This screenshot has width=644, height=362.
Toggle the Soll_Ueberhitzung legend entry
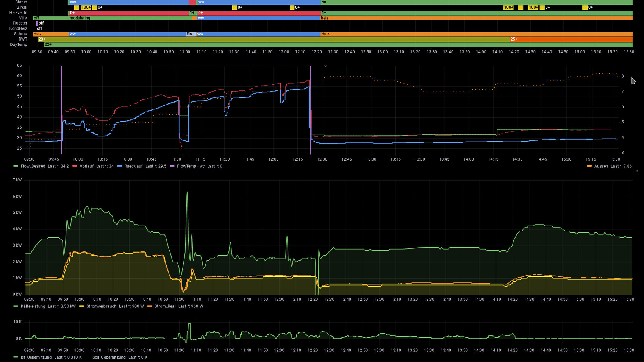pos(109,357)
